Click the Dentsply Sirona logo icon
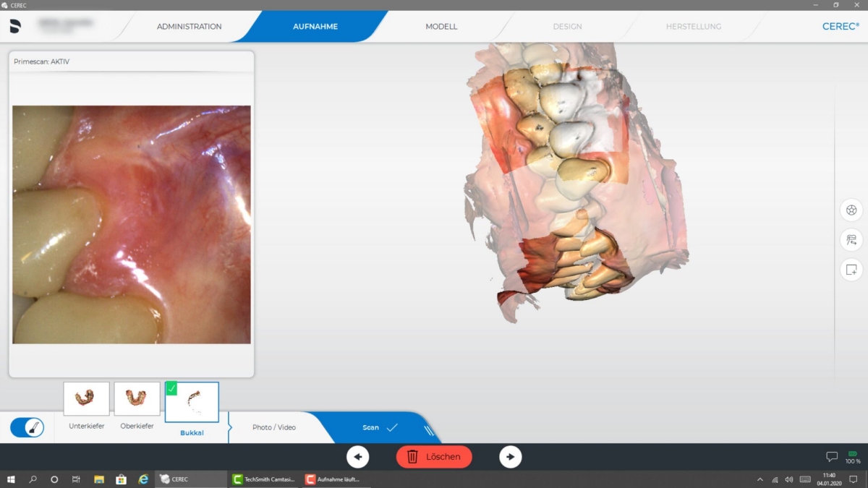Image resolution: width=868 pixels, height=488 pixels. (15, 27)
